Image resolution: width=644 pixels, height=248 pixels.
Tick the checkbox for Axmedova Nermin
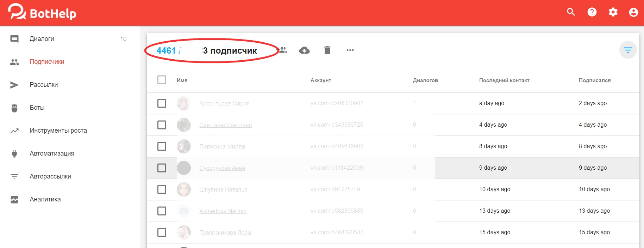[x=162, y=211]
